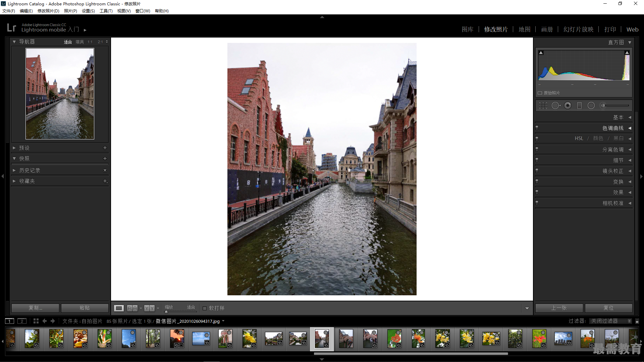Switch to Loupe view mode
644x362 pixels.
[x=119, y=308]
